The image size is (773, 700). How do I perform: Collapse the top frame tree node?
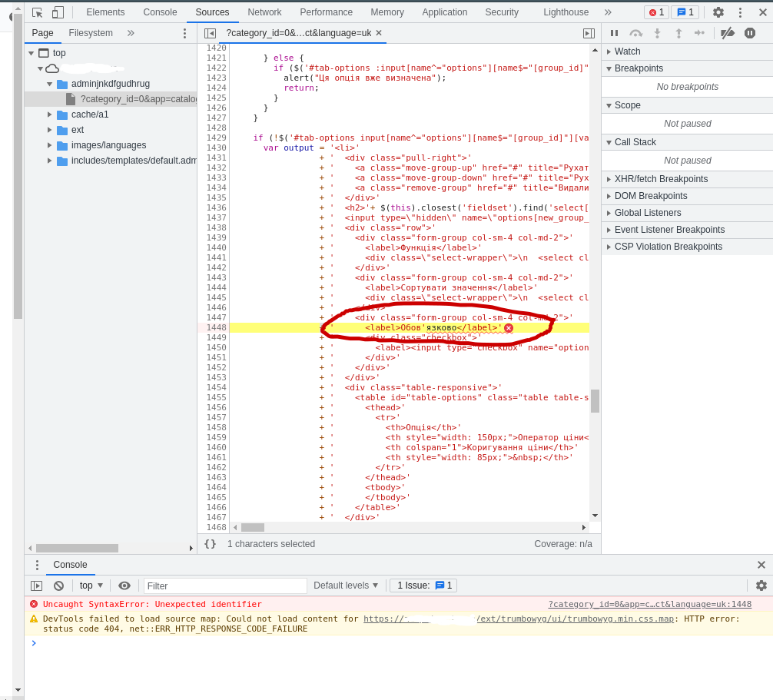tap(31, 53)
